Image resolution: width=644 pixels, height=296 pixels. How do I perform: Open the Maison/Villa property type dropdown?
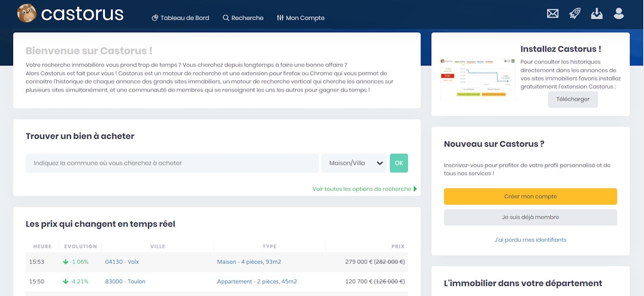(354, 163)
